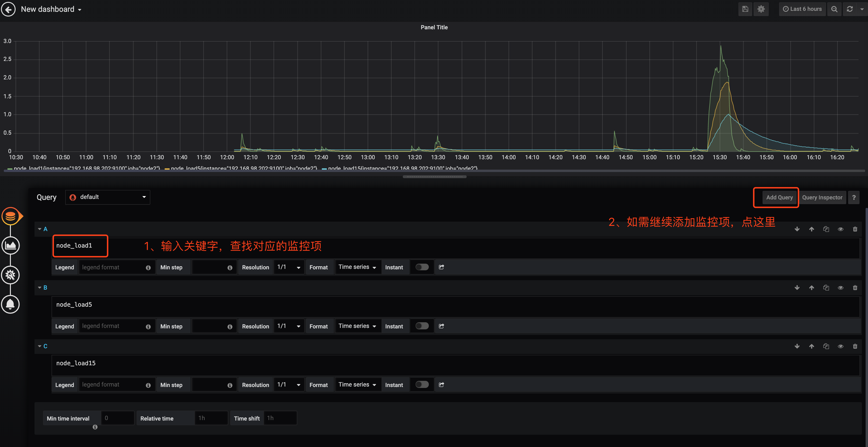The image size is (868, 447).
Task: Refresh dashboard with the refresh icon
Action: click(x=850, y=9)
